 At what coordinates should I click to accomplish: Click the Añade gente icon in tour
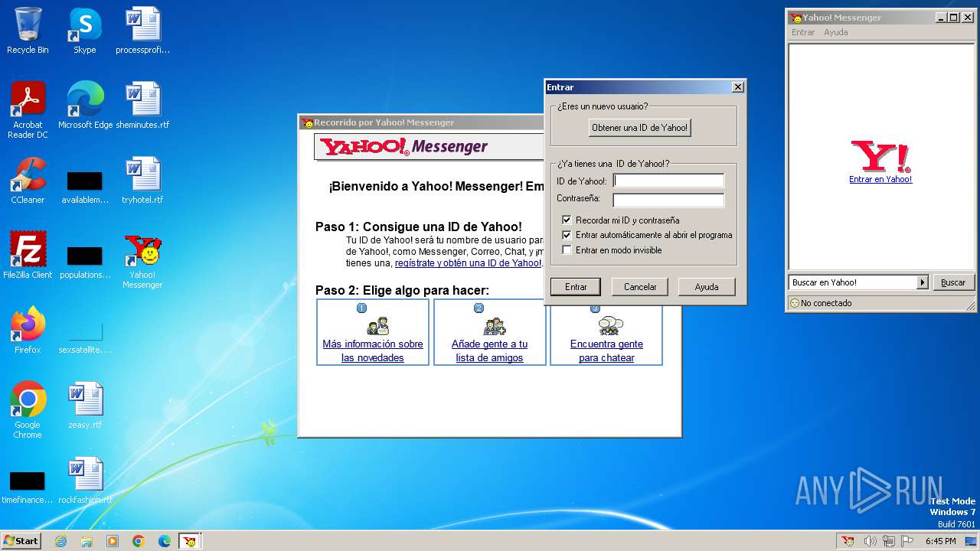point(494,326)
